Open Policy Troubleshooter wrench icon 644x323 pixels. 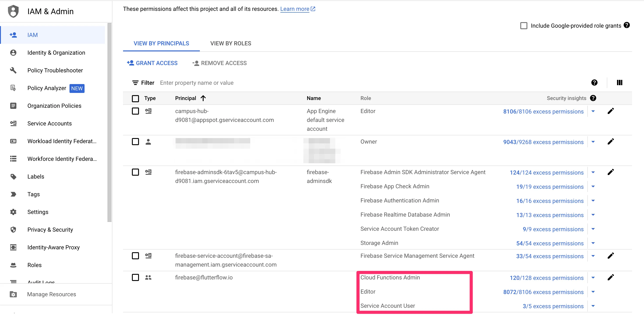pyautogui.click(x=13, y=71)
